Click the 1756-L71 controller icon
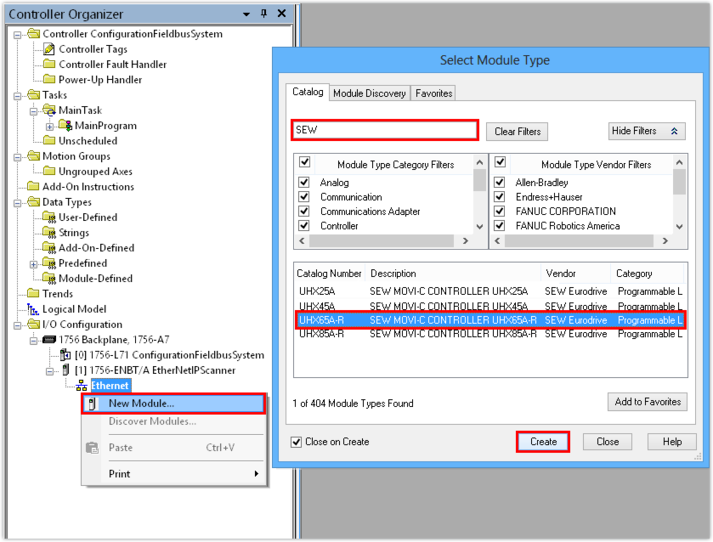The width and height of the screenshot is (713, 542). [65, 355]
